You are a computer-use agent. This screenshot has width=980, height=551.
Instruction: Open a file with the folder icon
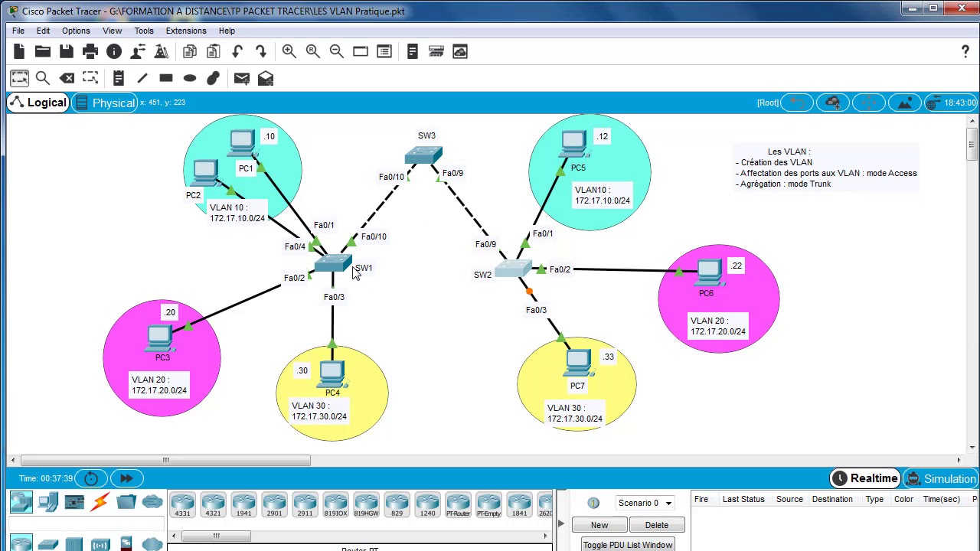click(x=43, y=51)
